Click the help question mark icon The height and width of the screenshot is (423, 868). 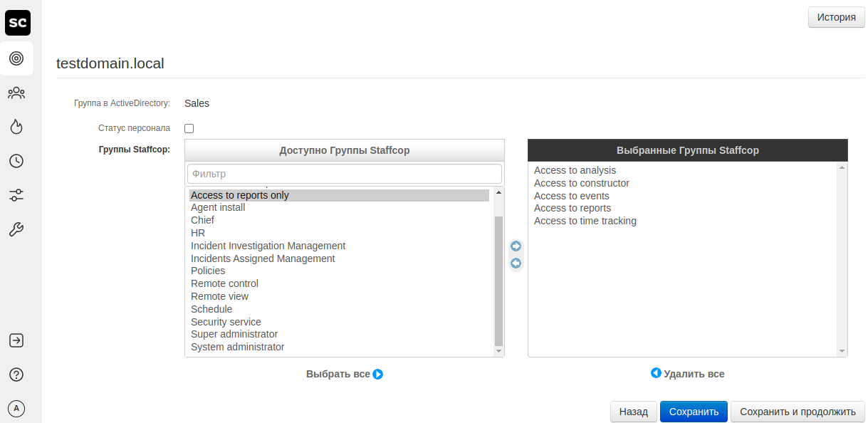(x=17, y=375)
